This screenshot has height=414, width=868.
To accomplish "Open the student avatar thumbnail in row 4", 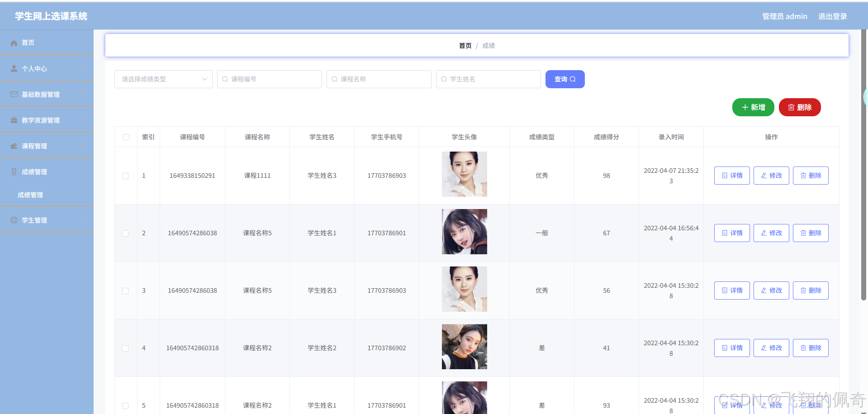I will click(465, 347).
